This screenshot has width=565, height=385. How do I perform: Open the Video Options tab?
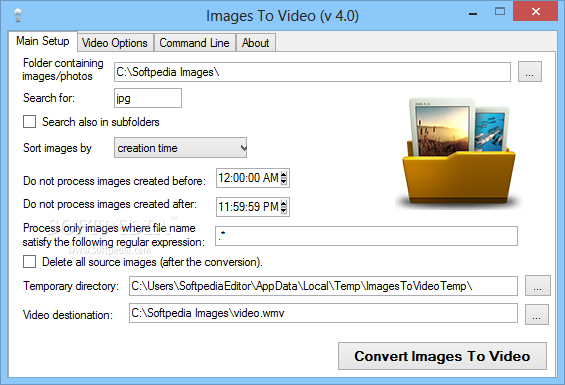tap(115, 43)
